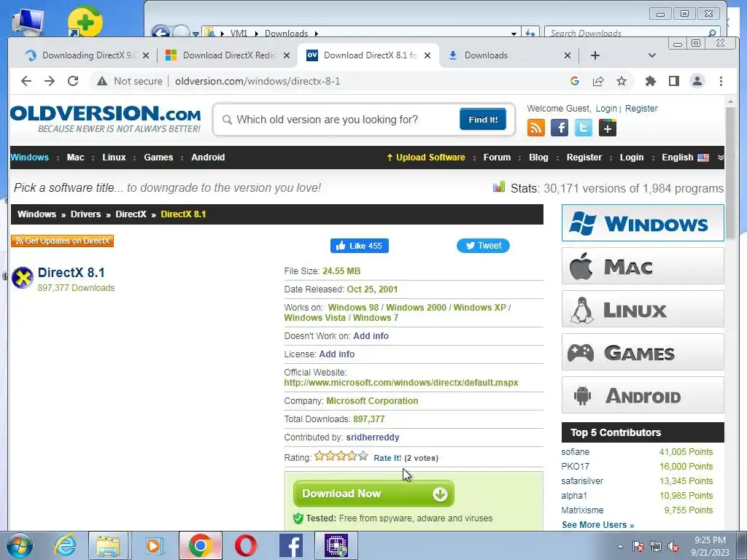Open Windows Explorer from taskbar
Screen dimensions: 747x560
click(108, 545)
